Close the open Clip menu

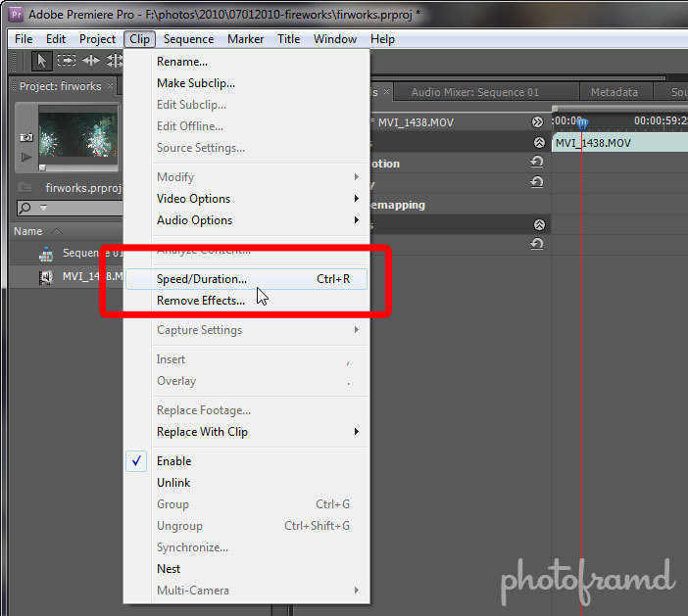tap(139, 39)
